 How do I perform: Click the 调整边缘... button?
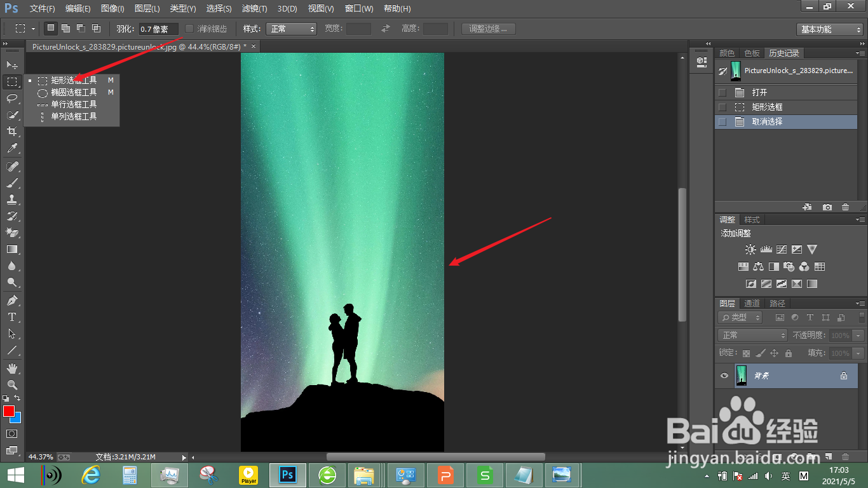pyautogui.click(x=488, y=29)
